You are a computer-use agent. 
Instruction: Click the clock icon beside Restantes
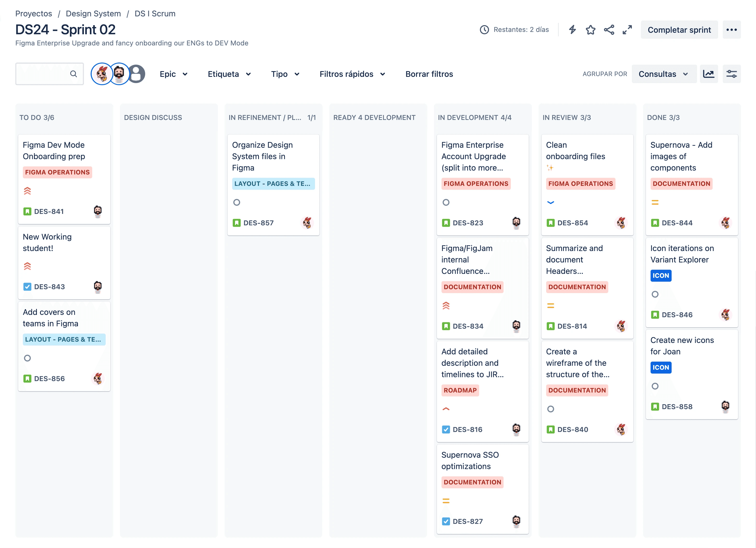point(484,30)
